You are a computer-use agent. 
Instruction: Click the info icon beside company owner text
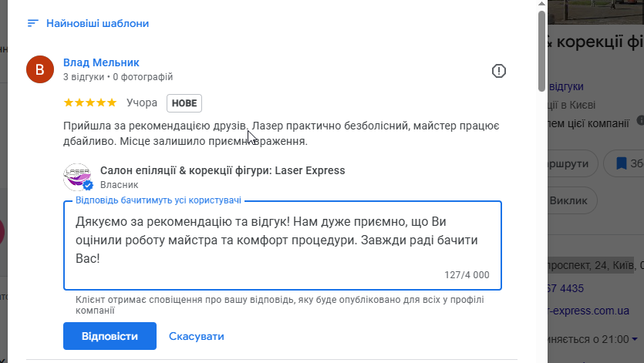(639, 121)
